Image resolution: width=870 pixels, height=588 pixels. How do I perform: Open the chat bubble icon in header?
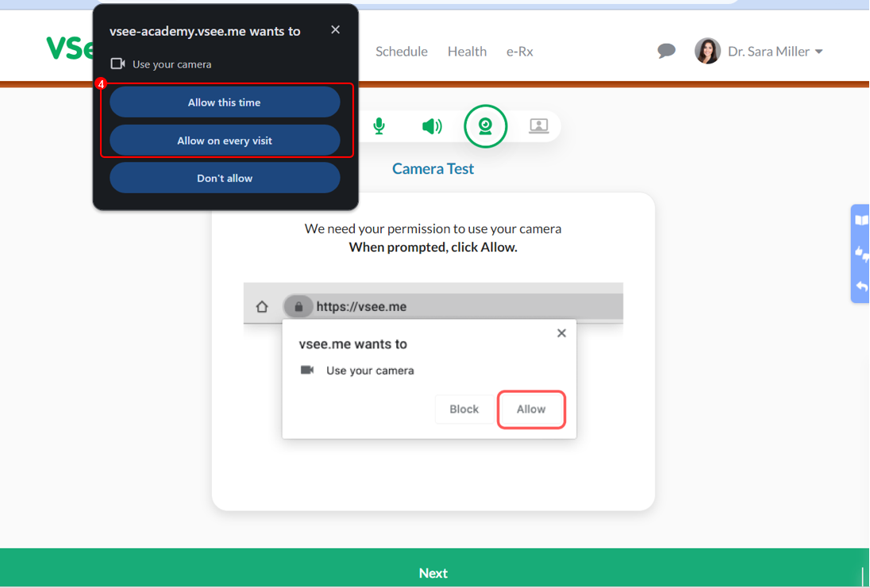666,52
